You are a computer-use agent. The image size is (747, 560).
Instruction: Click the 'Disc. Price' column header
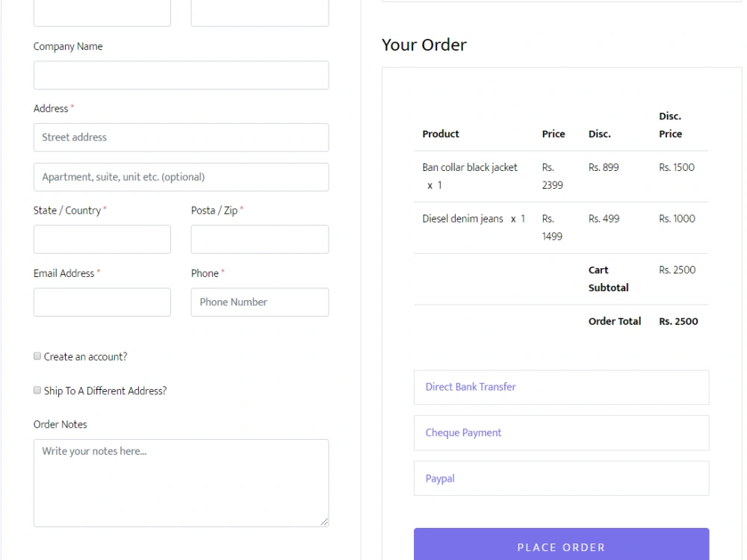pyautogui.click(x=670, y=125)
